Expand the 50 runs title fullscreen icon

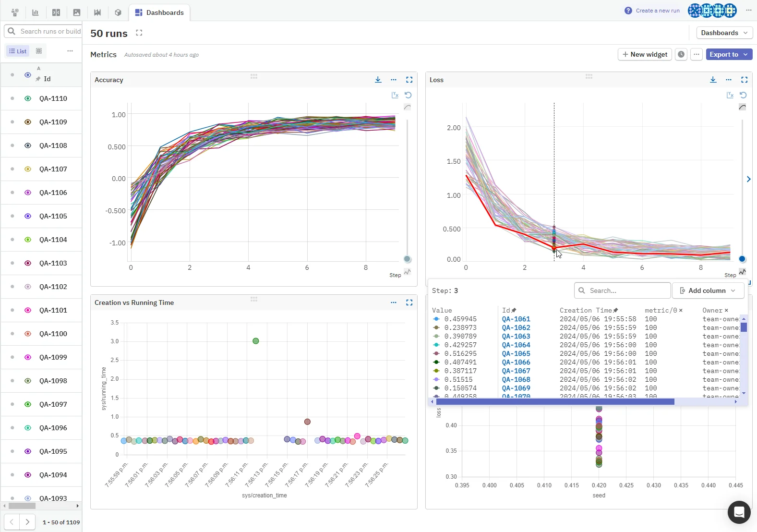(x=139, y=33)
